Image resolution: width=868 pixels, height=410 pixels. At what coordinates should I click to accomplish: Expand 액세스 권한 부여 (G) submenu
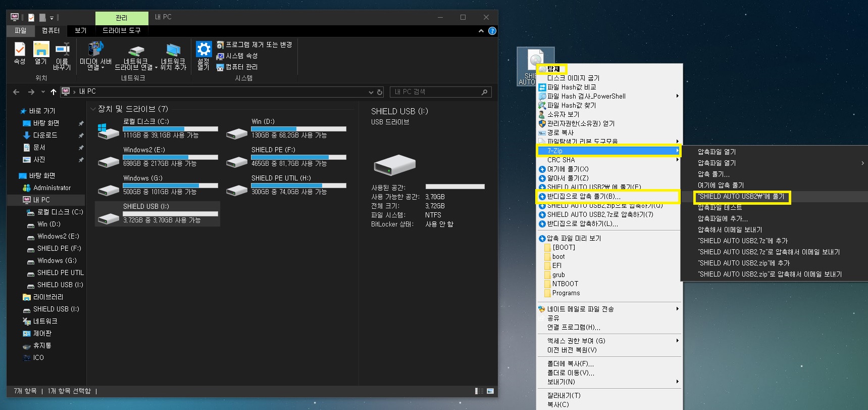click(x=609, y=341)
